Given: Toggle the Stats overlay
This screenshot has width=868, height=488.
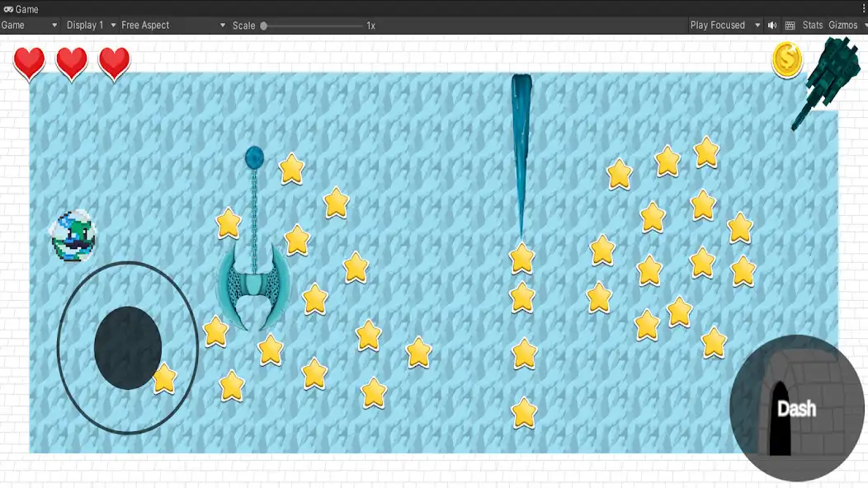Looking at the screenshot, I should (812, 25).
